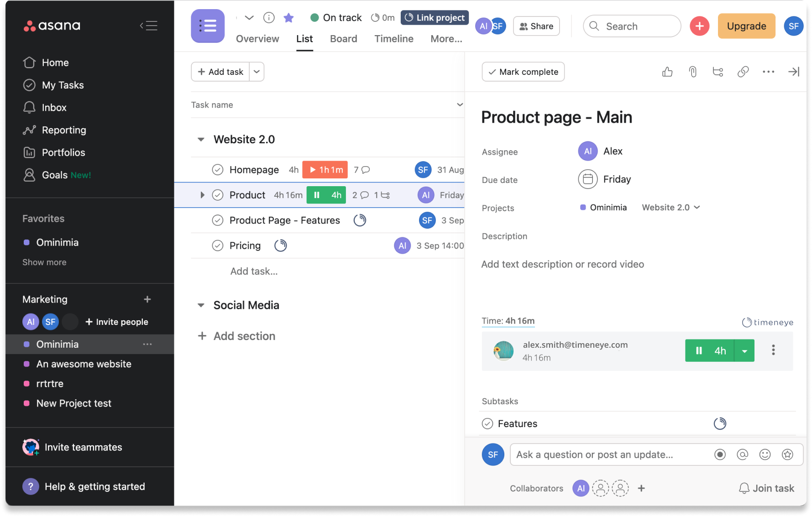Open the emoji picker in comment box

(765, 454)
